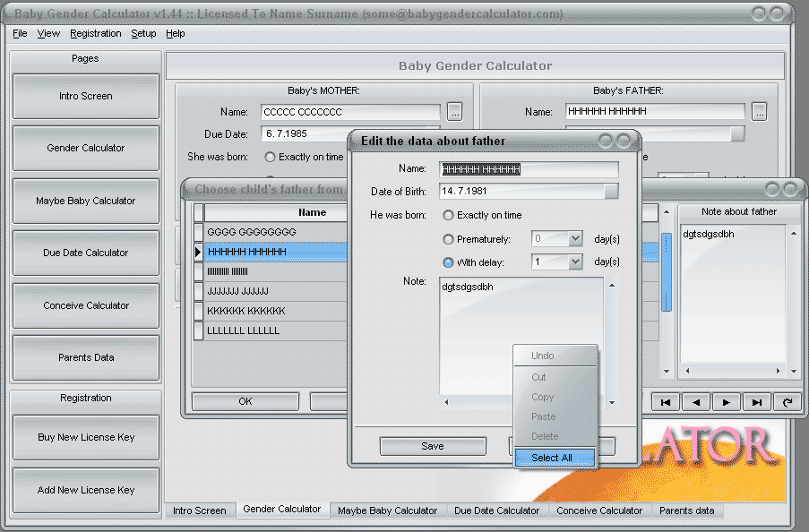Jump to last record navigation button
The height and width of the screenshot is (532, 809).
(756, 402)
